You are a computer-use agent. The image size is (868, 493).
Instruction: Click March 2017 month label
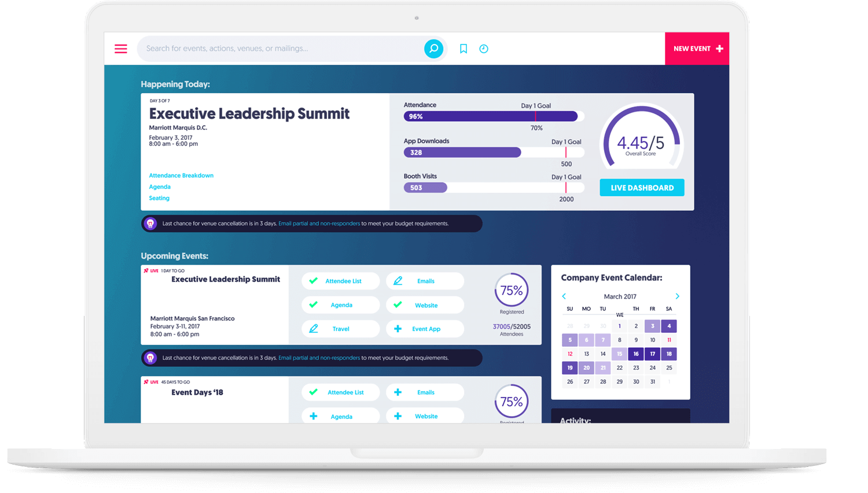point(620,296)
